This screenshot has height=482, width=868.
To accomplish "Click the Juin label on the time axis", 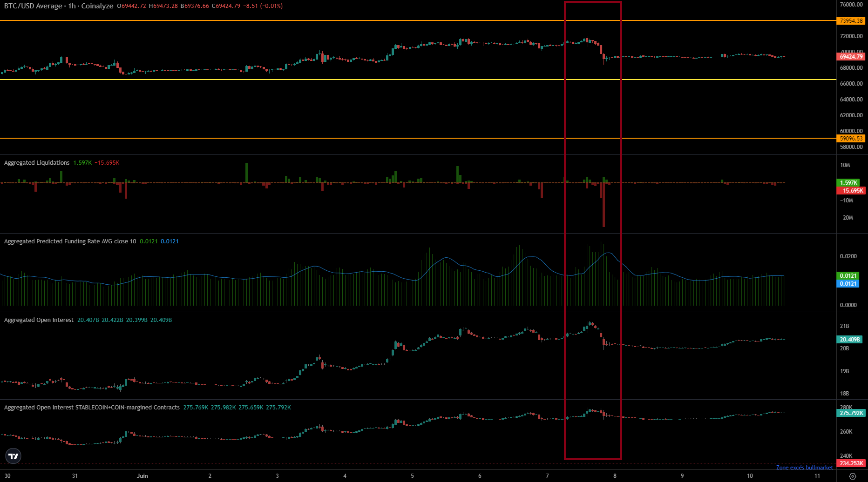I will [x=142, y=476].
